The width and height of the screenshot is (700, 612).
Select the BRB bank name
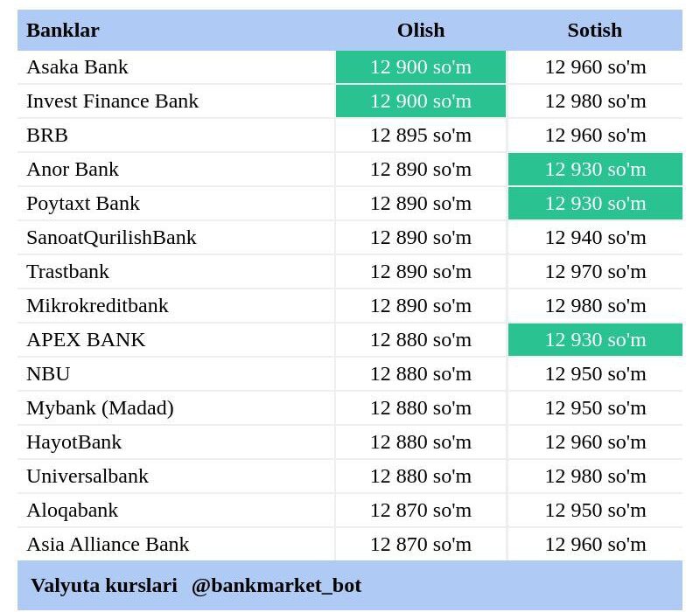tap(47, 136)
